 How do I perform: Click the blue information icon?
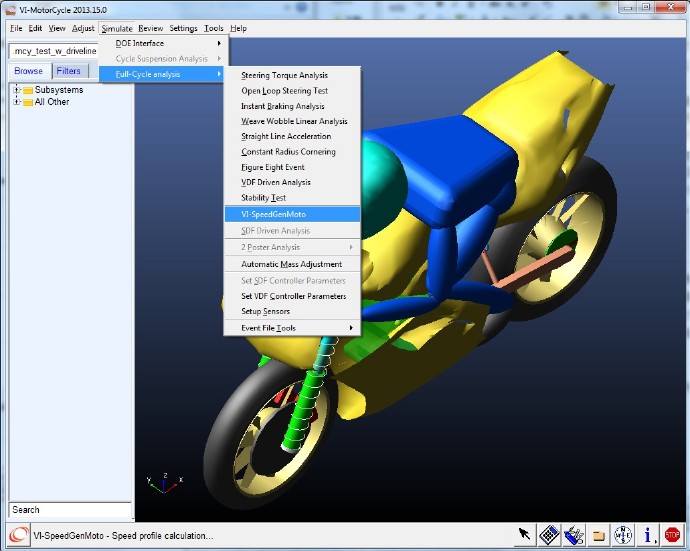(648, 535)
